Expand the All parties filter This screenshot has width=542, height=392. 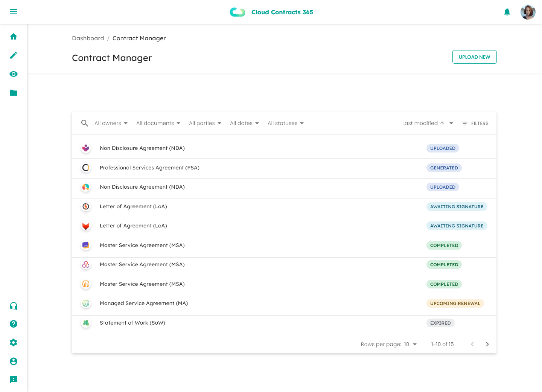(x=205, y=123)
